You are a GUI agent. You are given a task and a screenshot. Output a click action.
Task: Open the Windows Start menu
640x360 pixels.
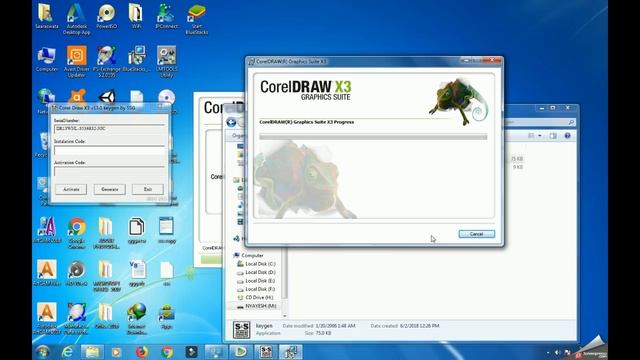[42, 351]
